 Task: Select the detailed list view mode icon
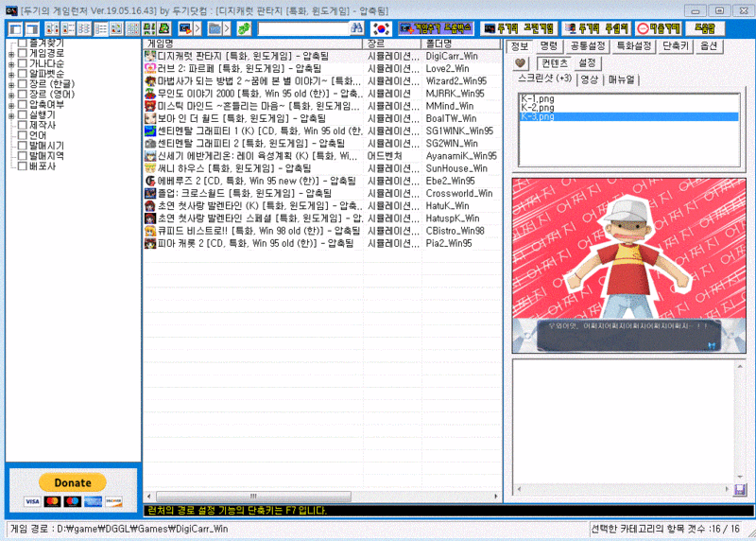pos(101,28)
